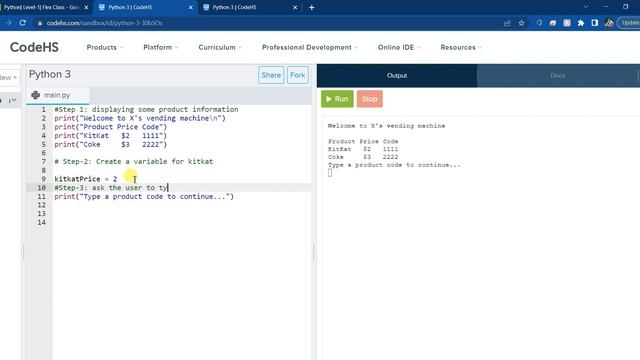
Task: Click the Share button
Action: [x=271, y=75]
